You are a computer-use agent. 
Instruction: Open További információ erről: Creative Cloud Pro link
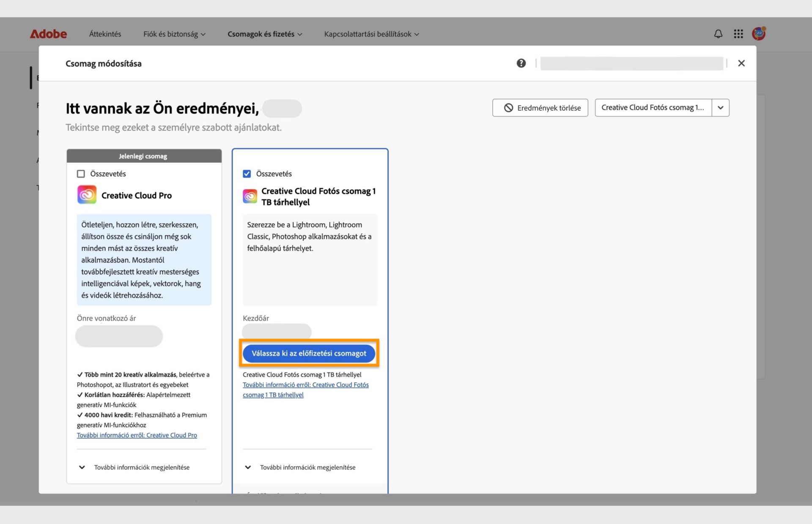pos(137,435)
